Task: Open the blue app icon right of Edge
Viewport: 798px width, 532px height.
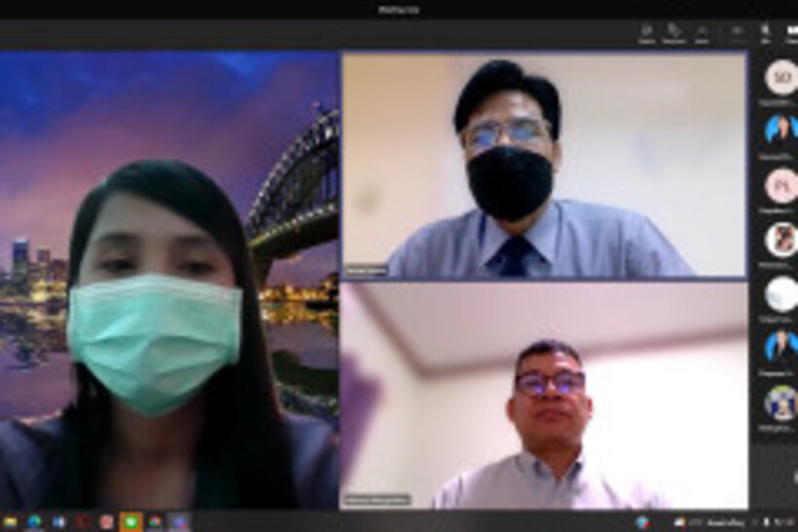Action: (x=58, y=522)
